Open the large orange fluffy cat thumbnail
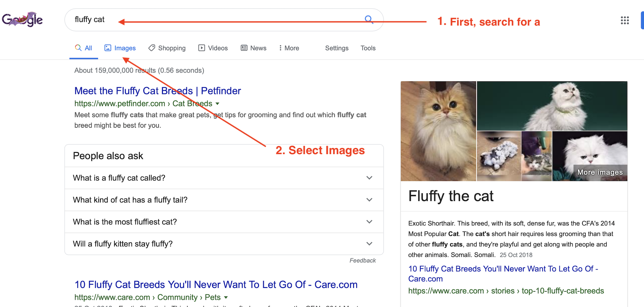The height and width of the screenshot is (307, 644). [x=438, y=131]
